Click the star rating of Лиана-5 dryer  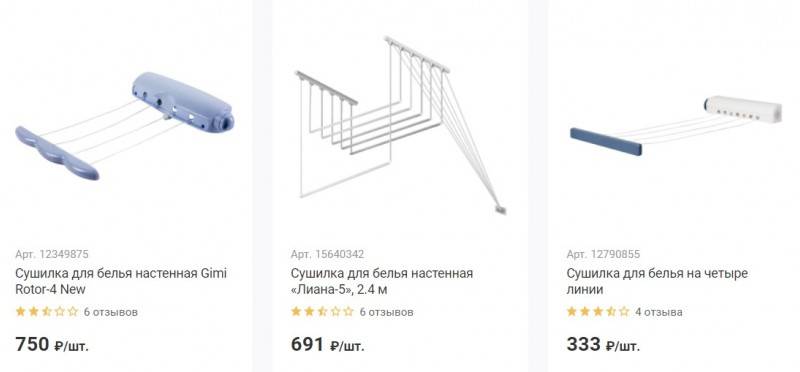(322, 311)
